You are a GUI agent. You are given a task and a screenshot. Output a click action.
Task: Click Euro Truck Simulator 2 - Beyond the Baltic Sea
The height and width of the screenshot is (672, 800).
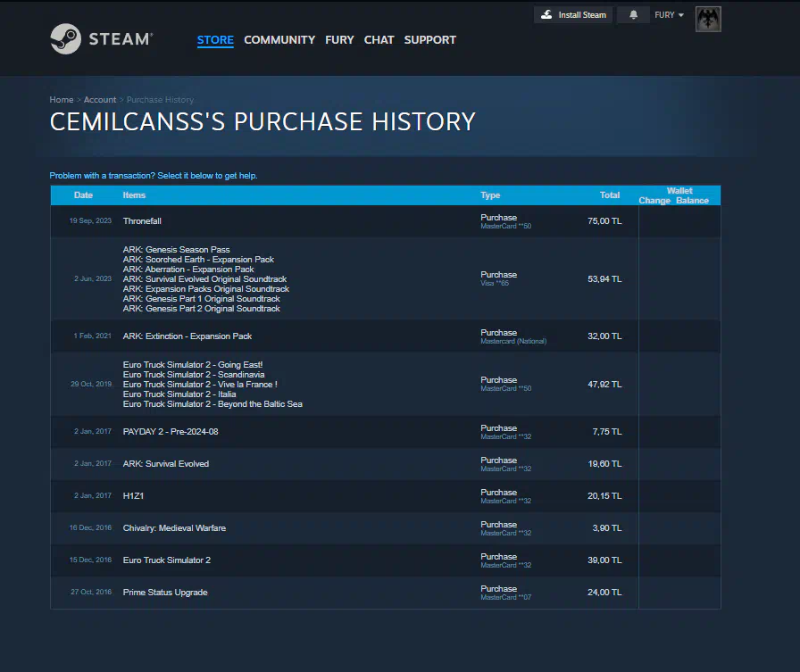212,403
